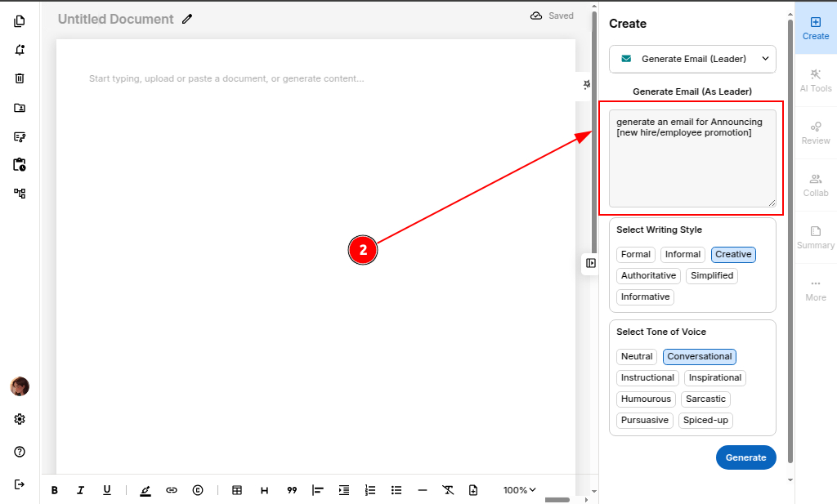Click the Generate button
The height and width of the screenshot is (504, 837).
[745, 457]
